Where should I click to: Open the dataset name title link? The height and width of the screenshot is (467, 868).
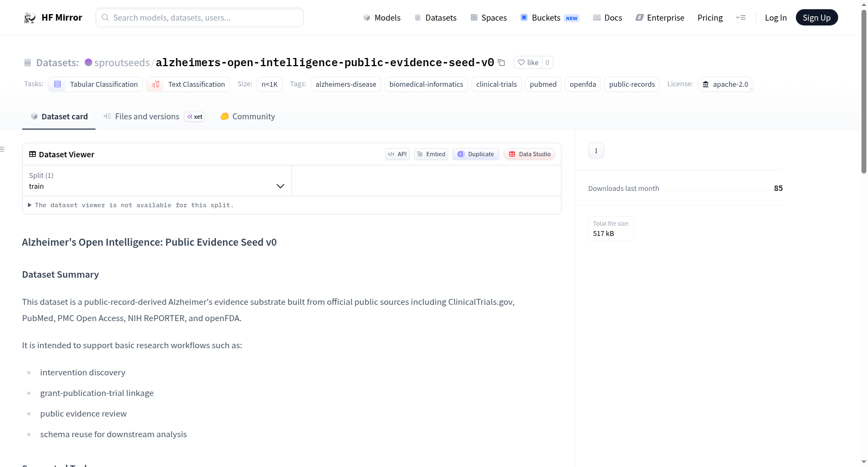click(x=325, y=62)
